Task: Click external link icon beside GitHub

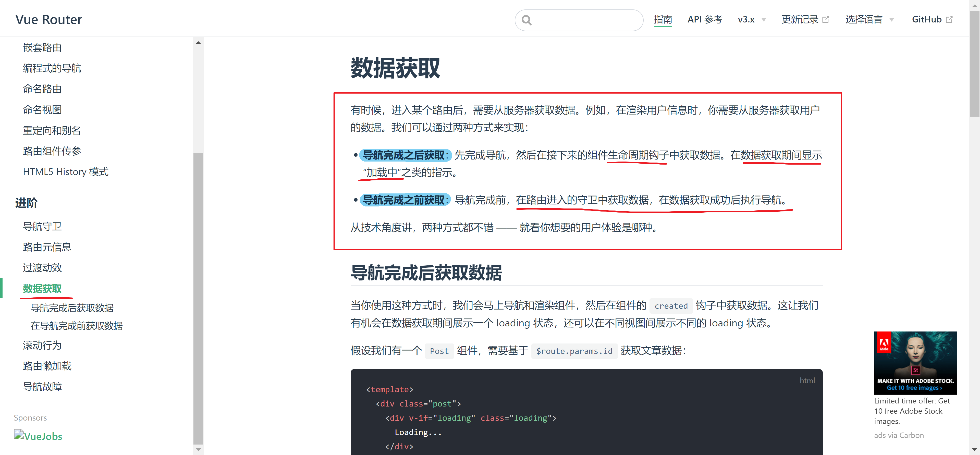Action: 949,20
